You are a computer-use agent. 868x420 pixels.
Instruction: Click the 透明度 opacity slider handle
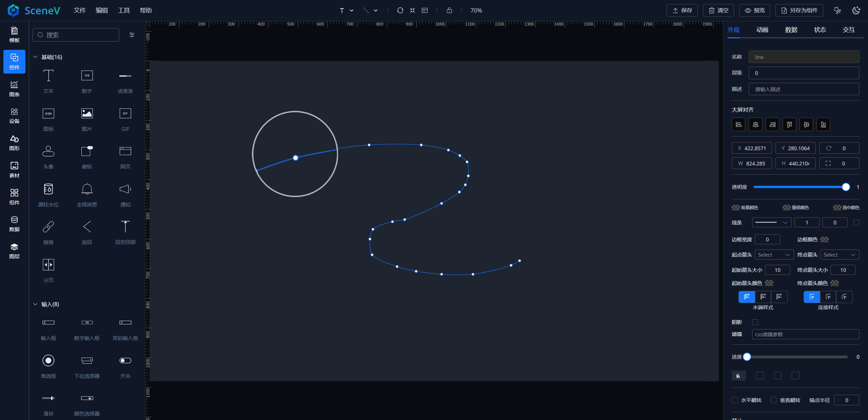point(846,187)
